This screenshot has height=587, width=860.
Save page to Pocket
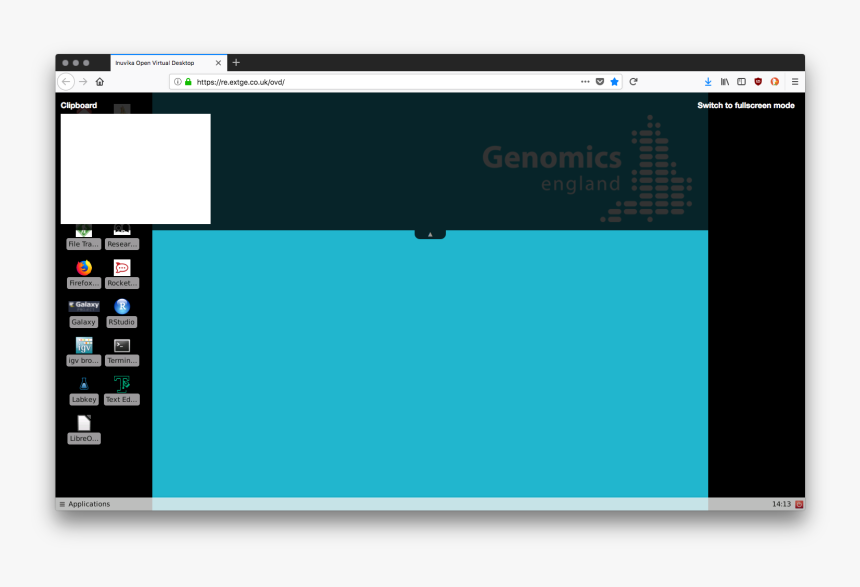(600, 82)
